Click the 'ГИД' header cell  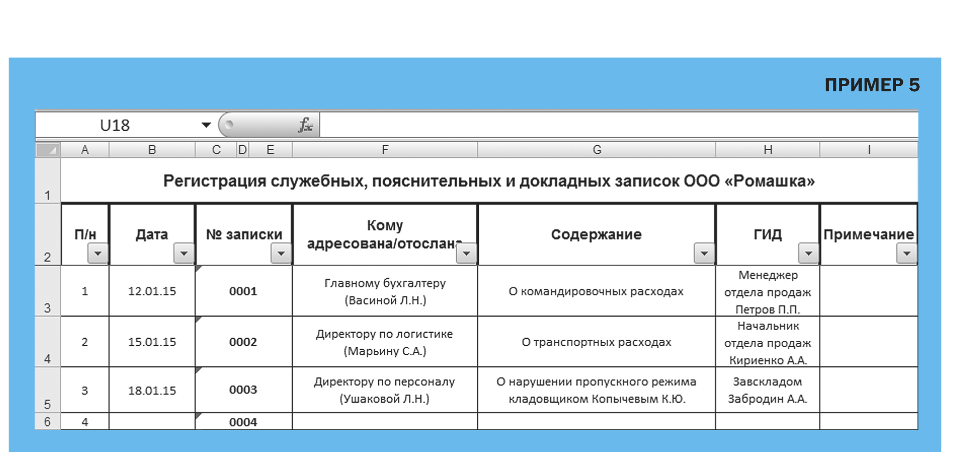[x=768, y=235]
